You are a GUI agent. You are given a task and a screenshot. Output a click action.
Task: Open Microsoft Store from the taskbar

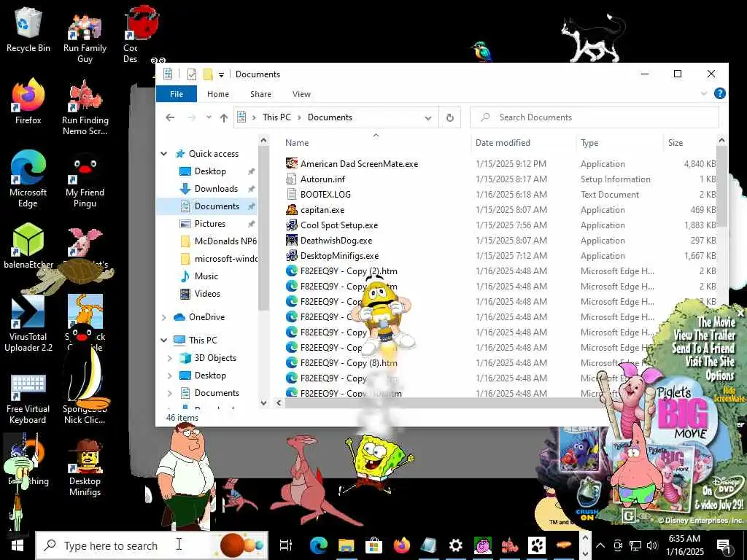[x=374, y=545]
